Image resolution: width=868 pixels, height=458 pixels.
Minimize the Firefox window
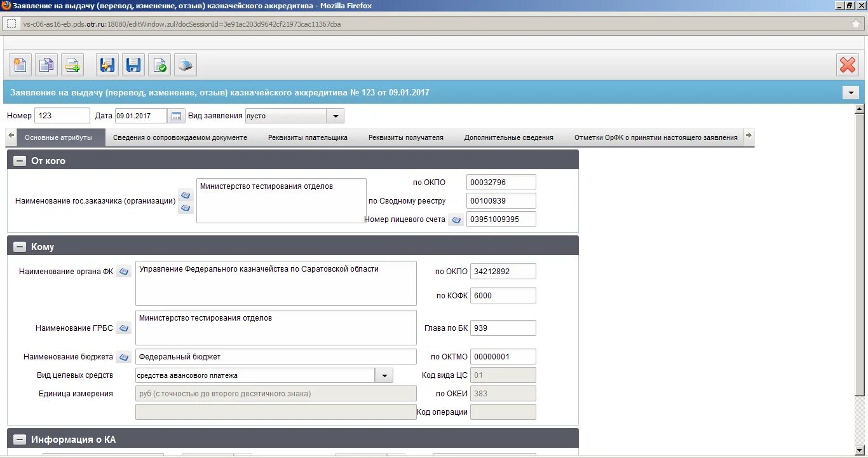click(839, 5)
